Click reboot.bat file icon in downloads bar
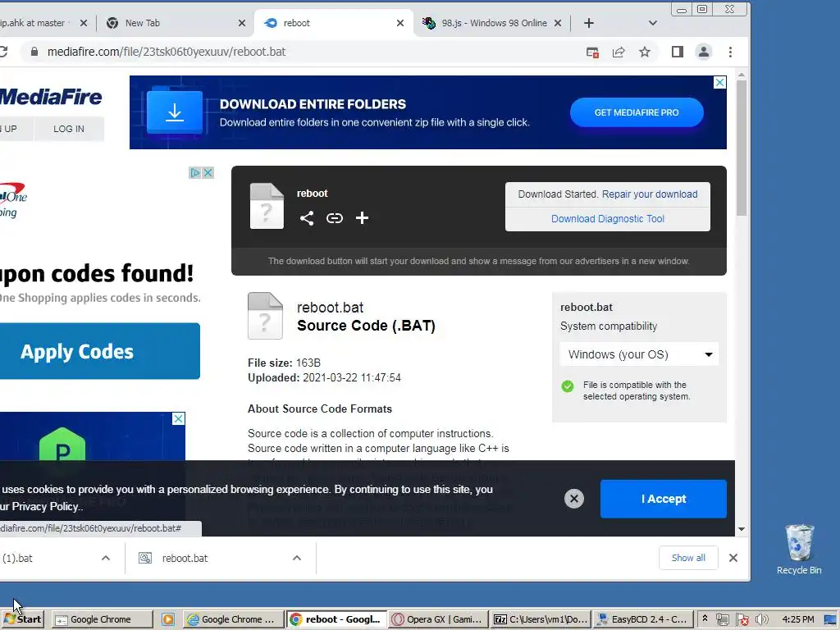This screenshot has width=840, height=630. point(144,558)
